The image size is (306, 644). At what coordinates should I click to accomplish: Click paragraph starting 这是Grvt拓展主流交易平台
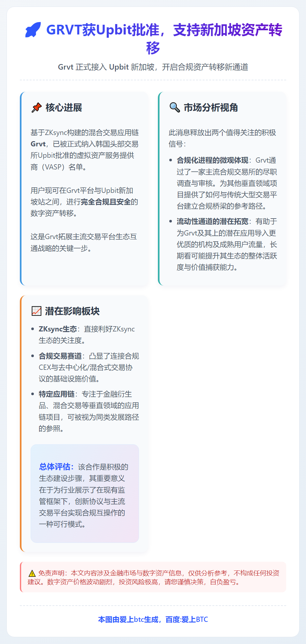point(84,243)
